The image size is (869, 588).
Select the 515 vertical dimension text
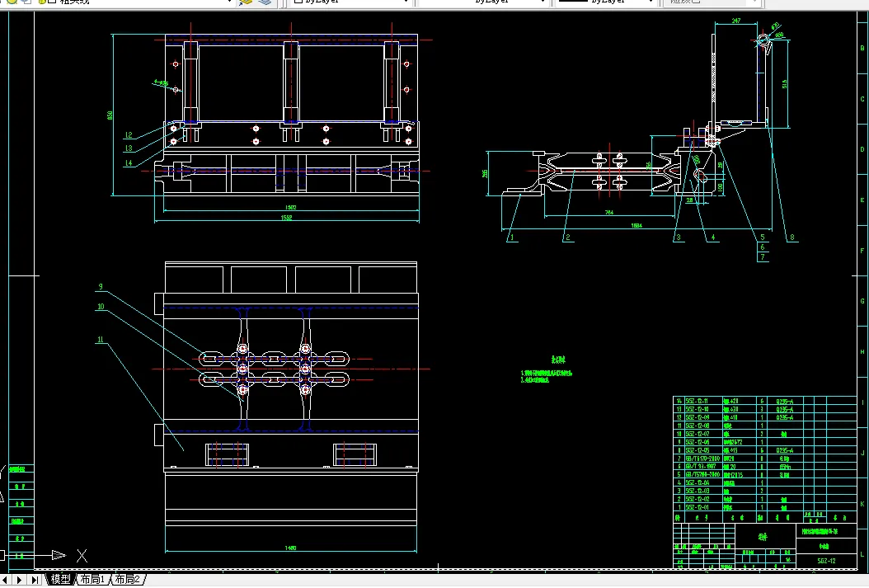coord(785,84)
